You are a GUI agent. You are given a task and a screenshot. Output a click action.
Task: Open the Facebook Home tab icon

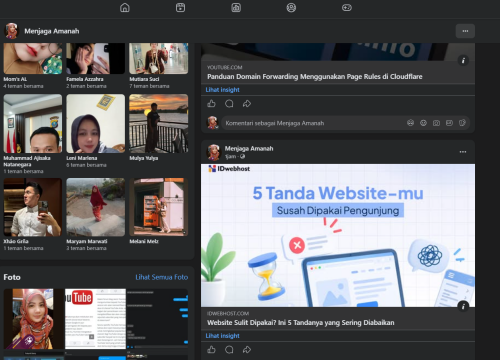[125, 7]
